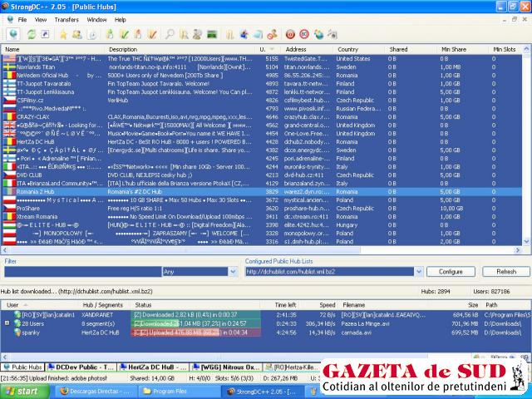Sort hubs by Country column header
Viewport: 532px width, 399px height.
click(358, 49)
